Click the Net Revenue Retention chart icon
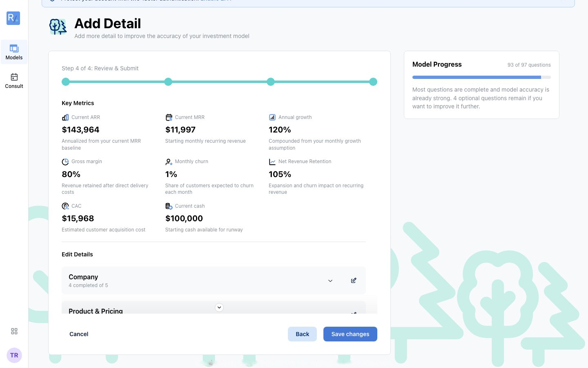The image size is (588, 368). pyautogui.click(x=272, y=162)
